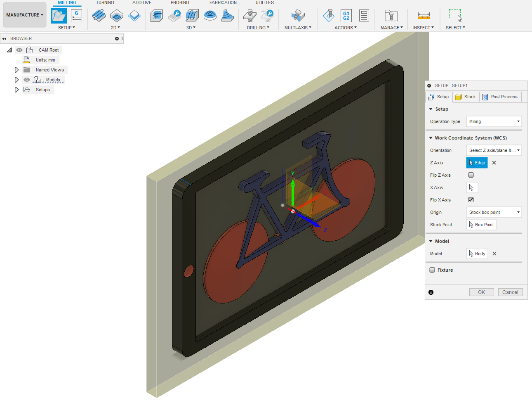Viewport: 532px width, 403px height.
Task: Collapse the CAM Root tree node
Action: (9, 50)
